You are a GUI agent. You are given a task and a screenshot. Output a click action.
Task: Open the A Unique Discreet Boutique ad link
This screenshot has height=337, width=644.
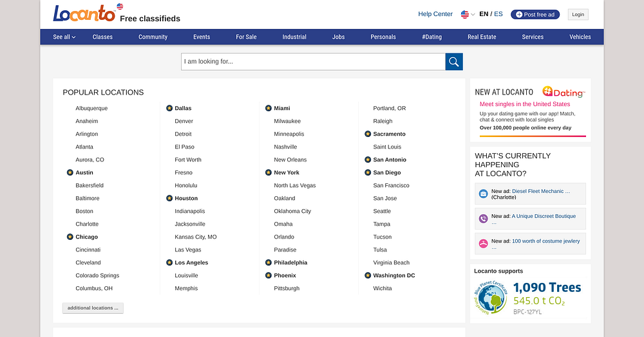544,216
